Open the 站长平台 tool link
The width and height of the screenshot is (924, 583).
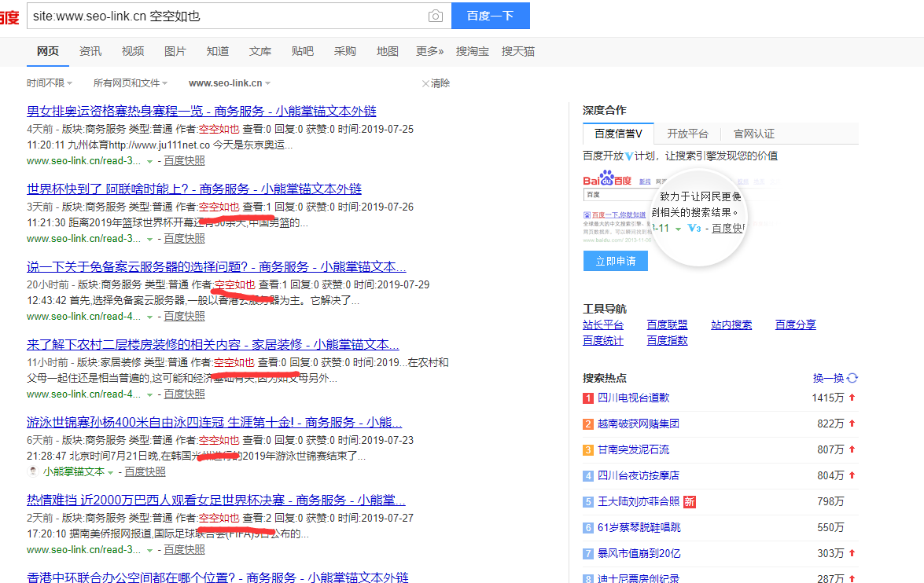coord(603,324)
